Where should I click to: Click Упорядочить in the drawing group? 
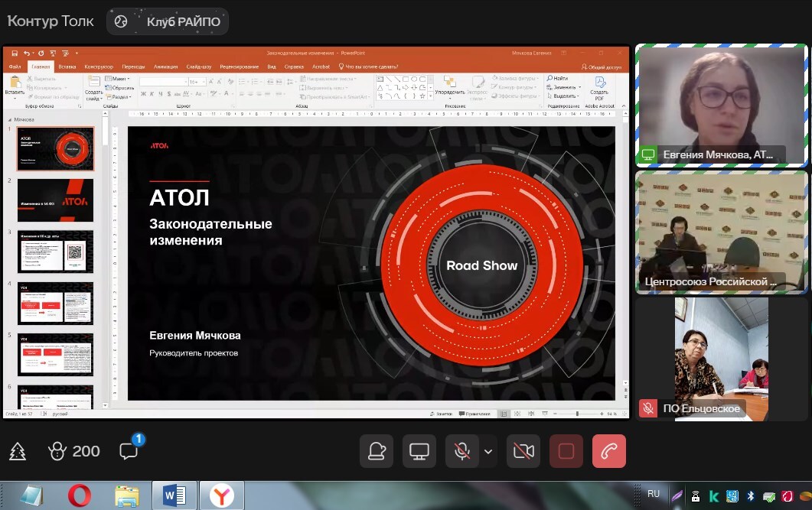pos(449,86)
